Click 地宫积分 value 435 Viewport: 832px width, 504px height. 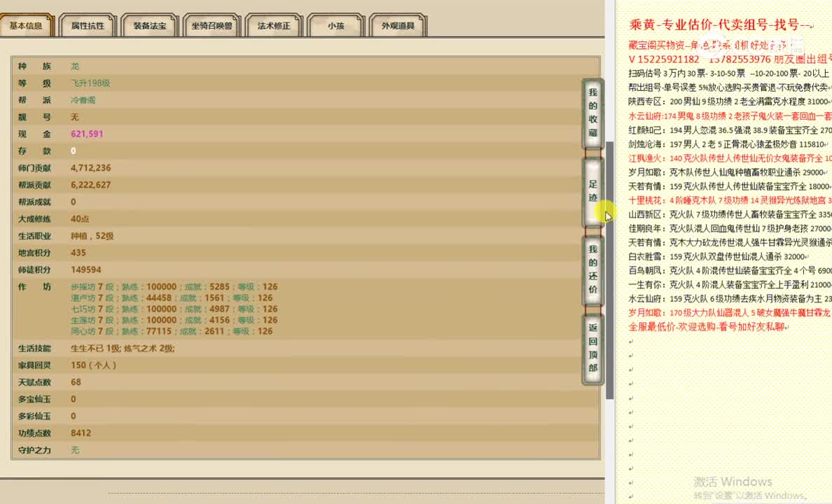78,253
